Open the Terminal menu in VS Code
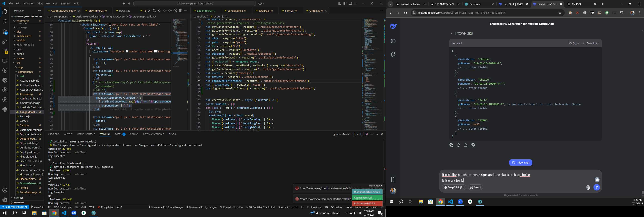The width and height of the screenshot is (644, 217). [x=65, y=3]
